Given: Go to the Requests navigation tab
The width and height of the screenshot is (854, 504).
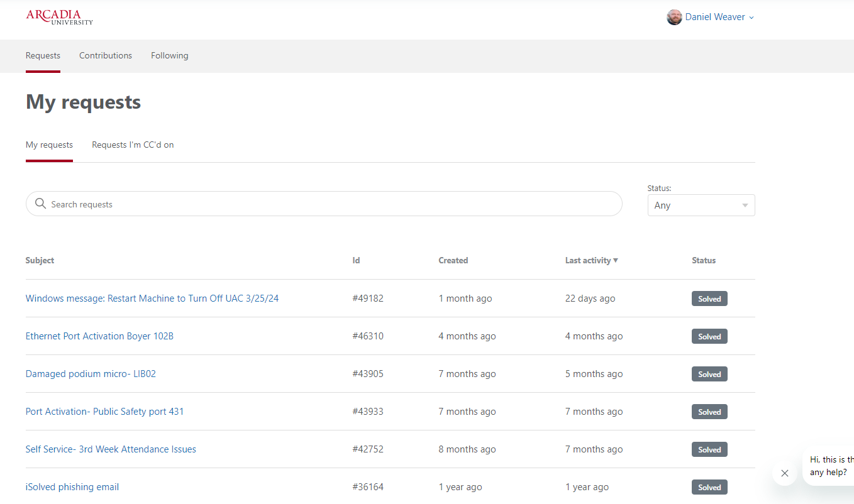Looking at the screenshot, I should click(43, 55).
